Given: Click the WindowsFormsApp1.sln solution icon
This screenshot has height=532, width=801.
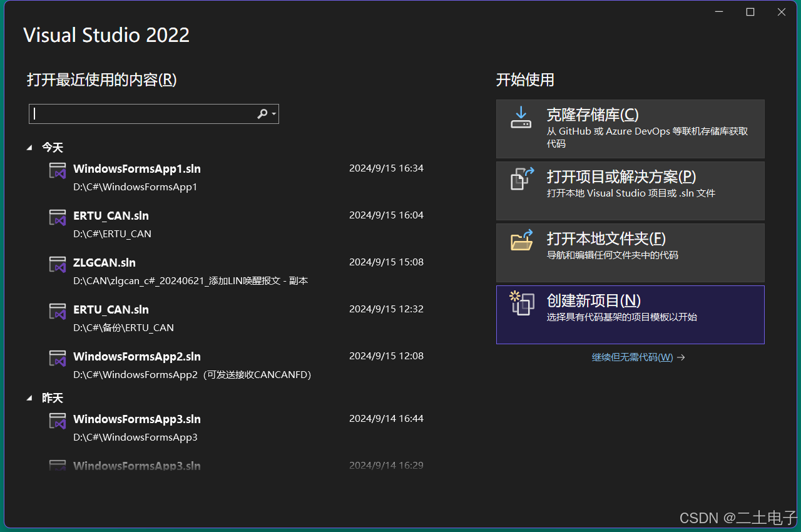Looking at the screenshot, I should tap(58, 171).
